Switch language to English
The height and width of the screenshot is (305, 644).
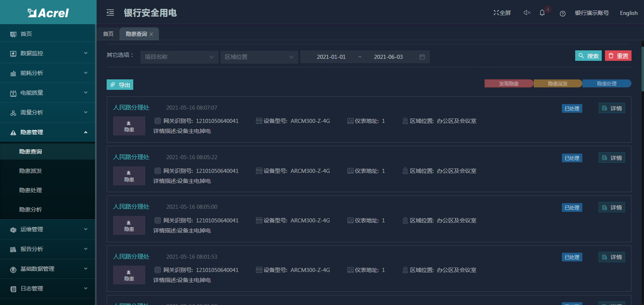coord(629,13)
